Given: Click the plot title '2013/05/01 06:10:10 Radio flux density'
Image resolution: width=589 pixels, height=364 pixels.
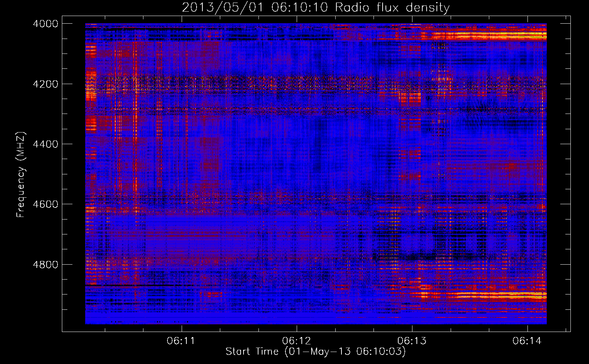Looking at the screenshot, I should [x=316, y=7].
